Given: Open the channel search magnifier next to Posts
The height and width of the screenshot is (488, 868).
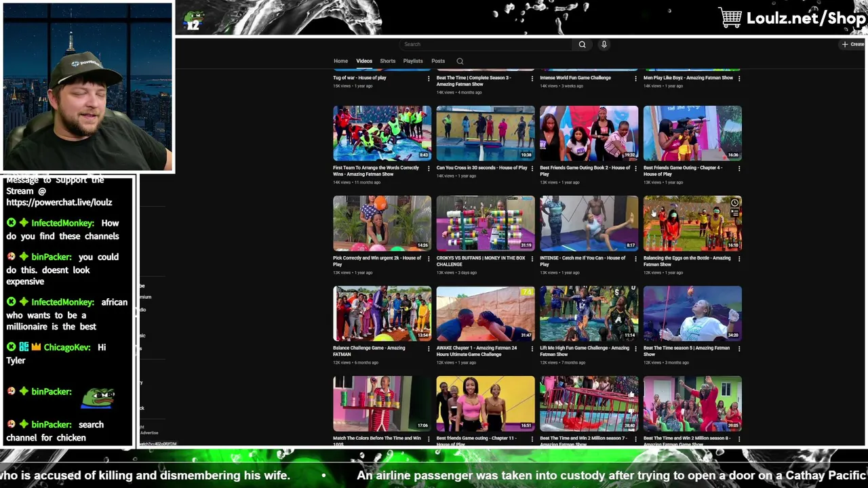Looking at the screenshot, I should point(460,61).
